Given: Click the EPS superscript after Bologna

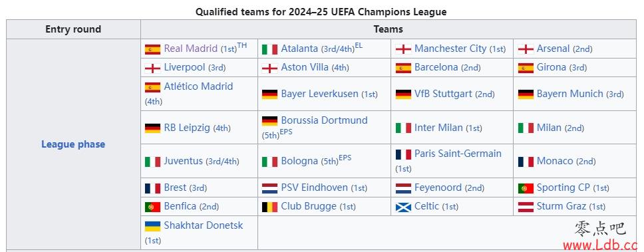Looking at the screenshot, I should tap(345, 158).
